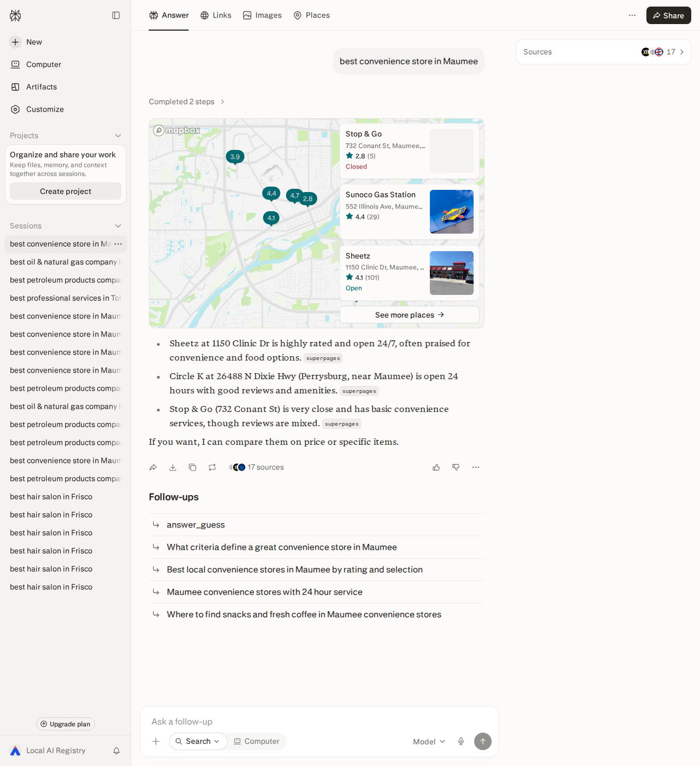Toggle Computer mode in input bar
Screen dimensions: 700x766
(256, 741)
